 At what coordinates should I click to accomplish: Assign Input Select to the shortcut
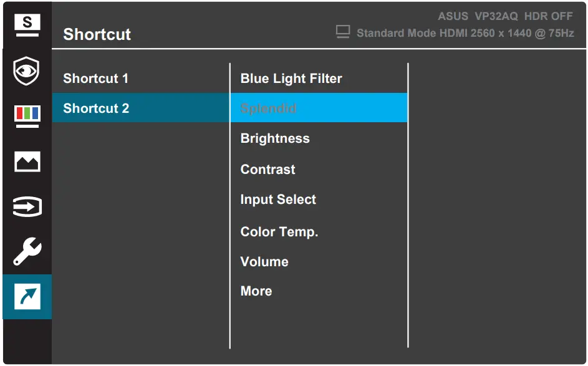(278, 200)
